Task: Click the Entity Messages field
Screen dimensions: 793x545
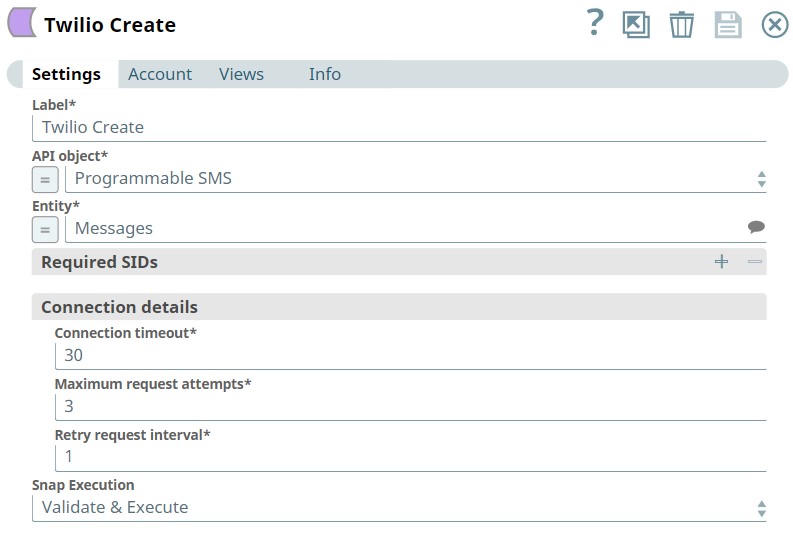Action: click(416, 229)
